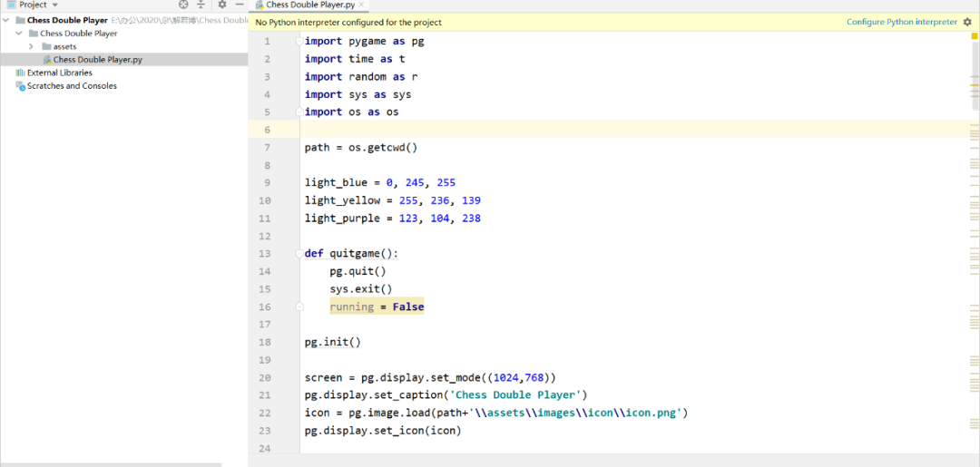Image resolution: width=980 pixels, height=467 pixels.
Task: Click 'import os as os' line
Action: (x=352, y=112)
